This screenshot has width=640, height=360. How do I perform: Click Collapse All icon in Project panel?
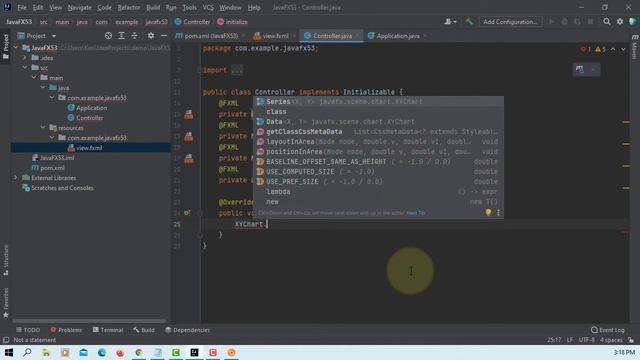[134, 36]
